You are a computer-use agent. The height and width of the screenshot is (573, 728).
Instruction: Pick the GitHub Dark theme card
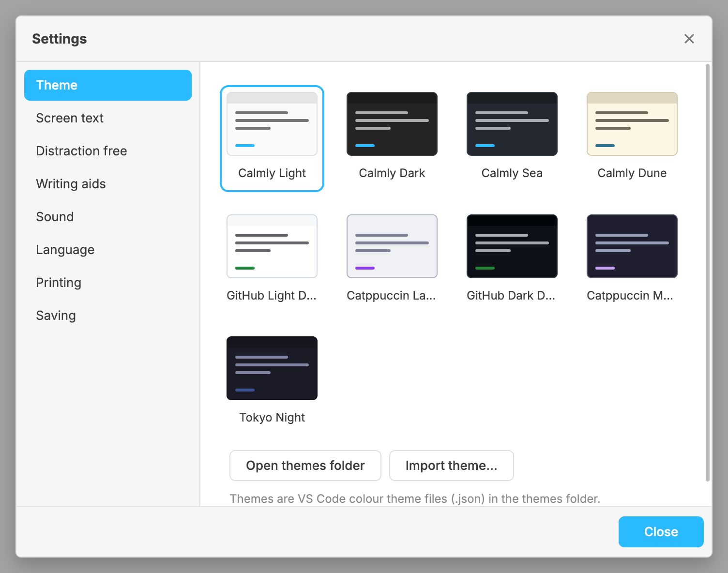[512, 261]
